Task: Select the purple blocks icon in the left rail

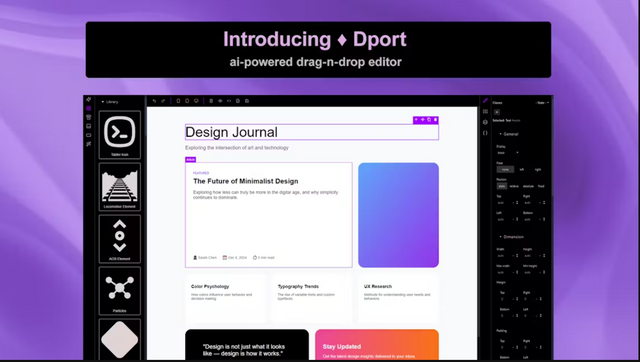Action: 89,108
